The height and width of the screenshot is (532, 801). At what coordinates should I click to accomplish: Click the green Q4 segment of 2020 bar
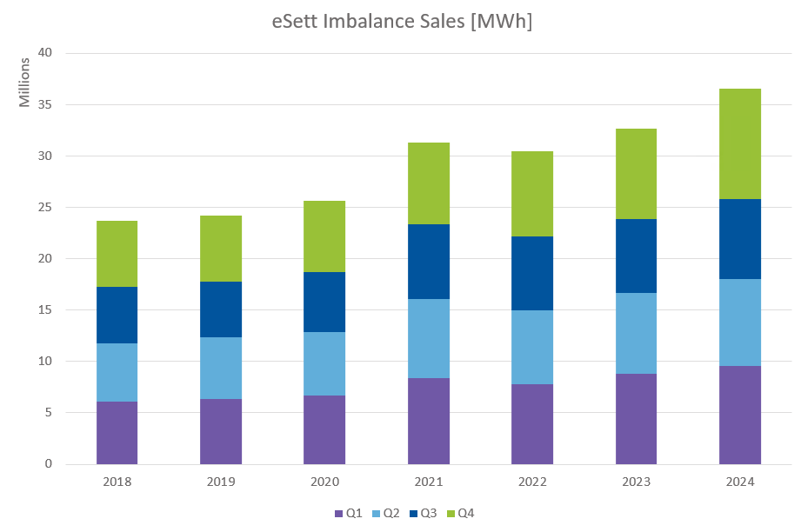click(x=324, y=237)
